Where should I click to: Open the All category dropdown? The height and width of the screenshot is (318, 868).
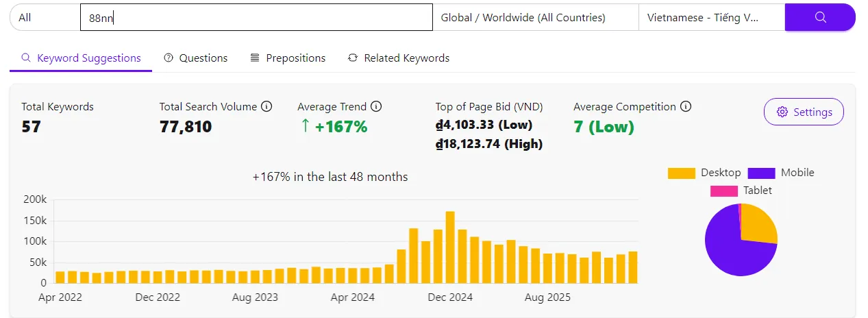pos(45,18)
